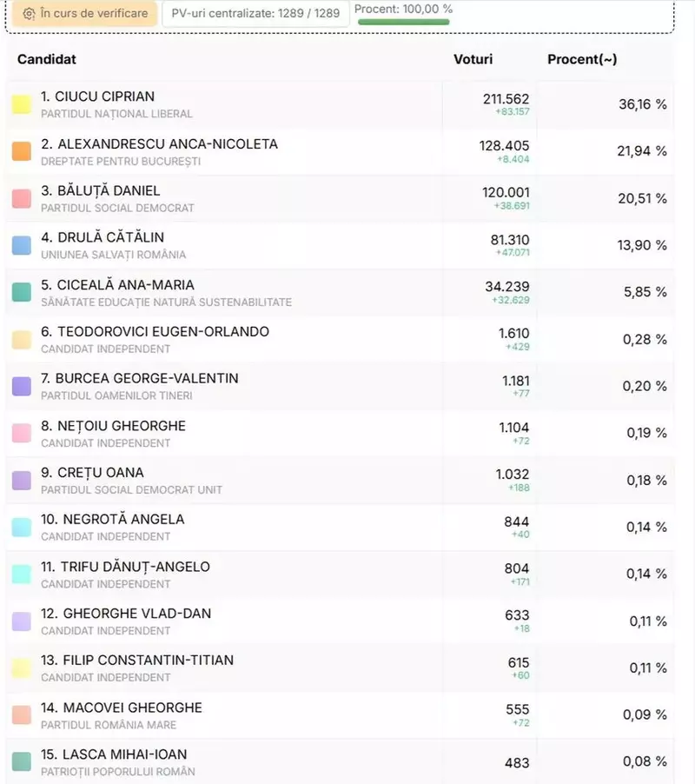Click the yellow swatch for Ciucu Ciprian
Image resolution: width=695 pixels, height=784 pixels.
point(22,104)
